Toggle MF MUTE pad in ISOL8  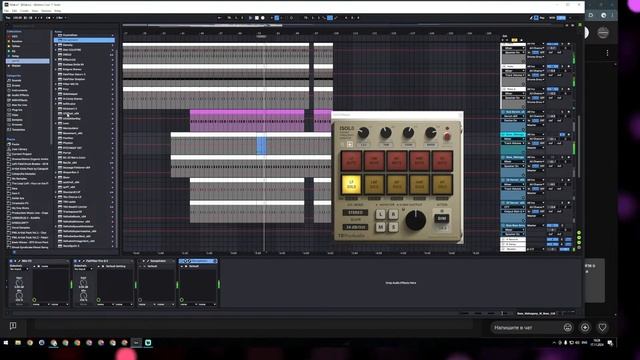[x=397, y=161]
